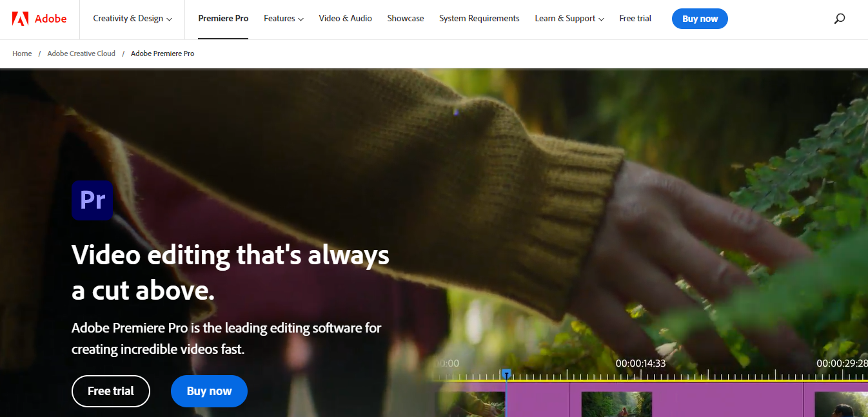Open the Video & Audio menu item
This screenshot has width=868, height=417.
tap(345, 19)
